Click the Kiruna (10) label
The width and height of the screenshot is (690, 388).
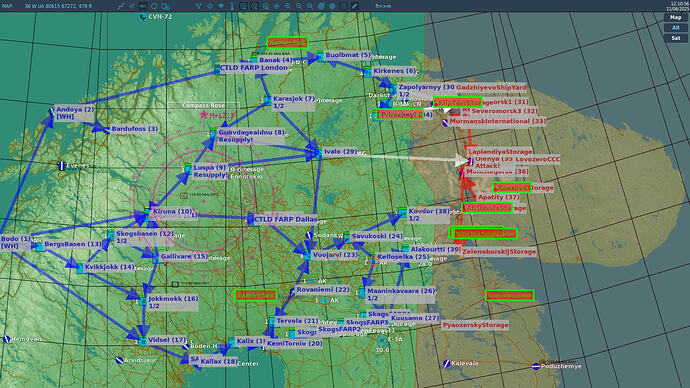[x=172, y=212]
